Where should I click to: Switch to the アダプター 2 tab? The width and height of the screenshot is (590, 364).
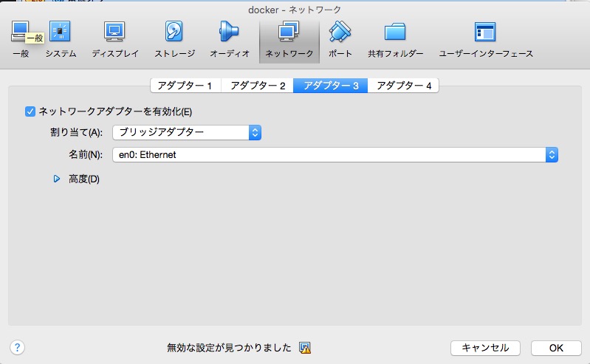258,86
